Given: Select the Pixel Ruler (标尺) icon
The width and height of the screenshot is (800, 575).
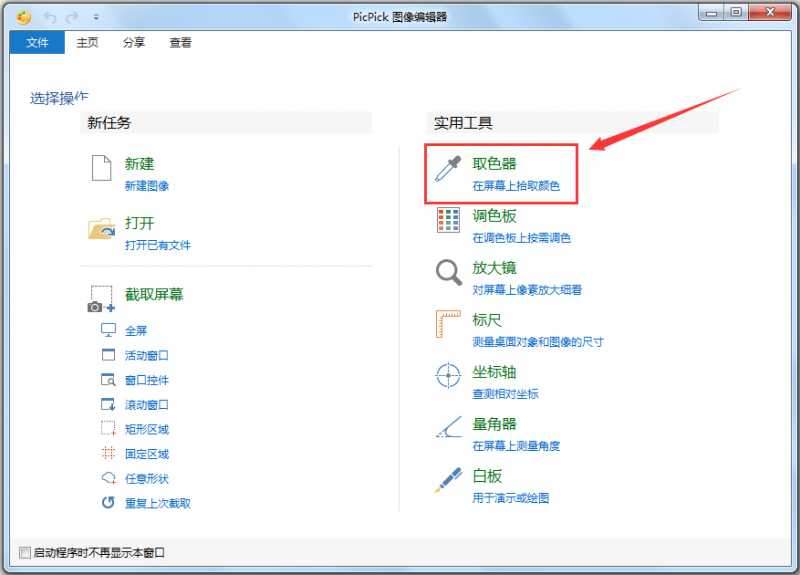Looking at the screenshot, I should point(448,325).
